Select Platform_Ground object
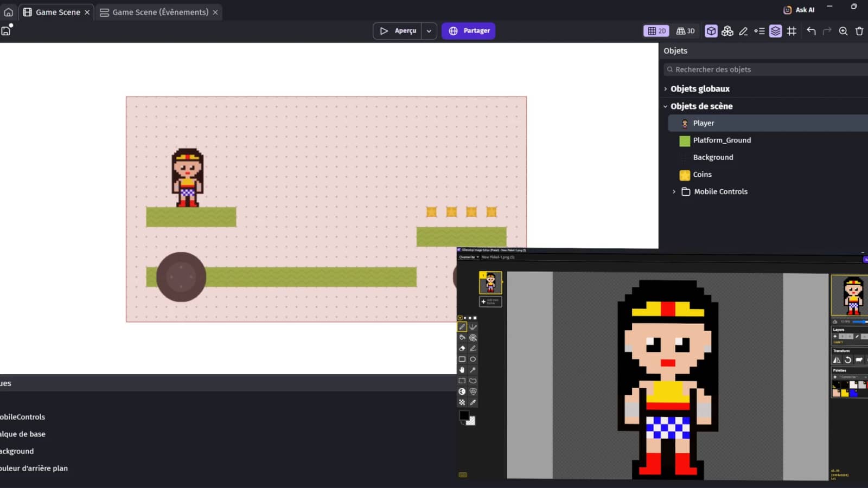Image resolution: width=868 pixels, height=488 pixels. click(768, 140)
